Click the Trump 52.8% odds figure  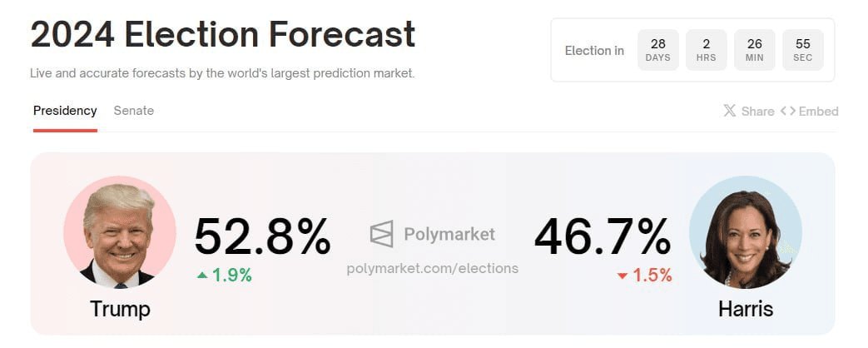262,236
